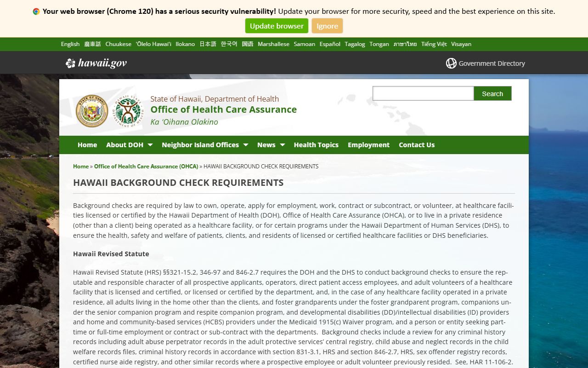Select the 日本語 language link
Image resolution: width=588 pixels, height=368 pixels.
pyautogui.click(x=208, y=44)
